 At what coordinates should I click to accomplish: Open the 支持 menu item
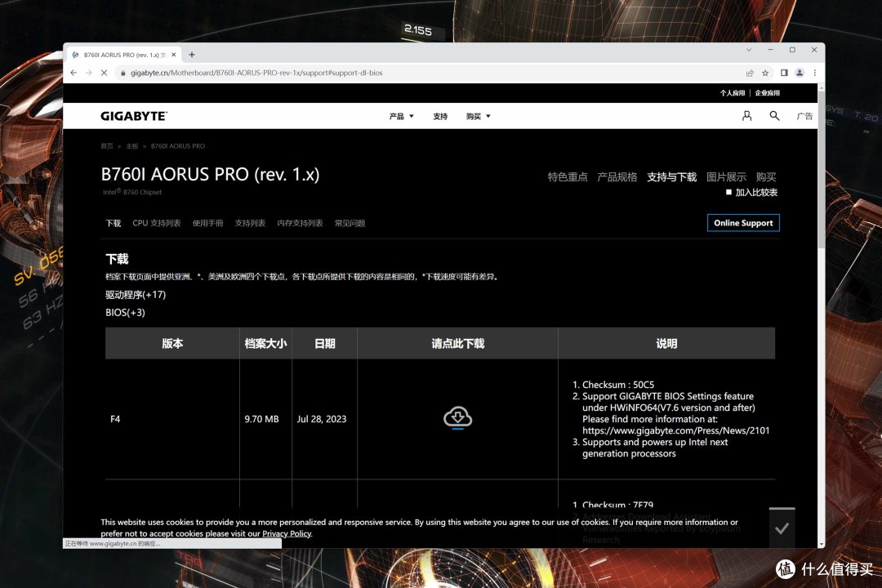coord(440,116)
